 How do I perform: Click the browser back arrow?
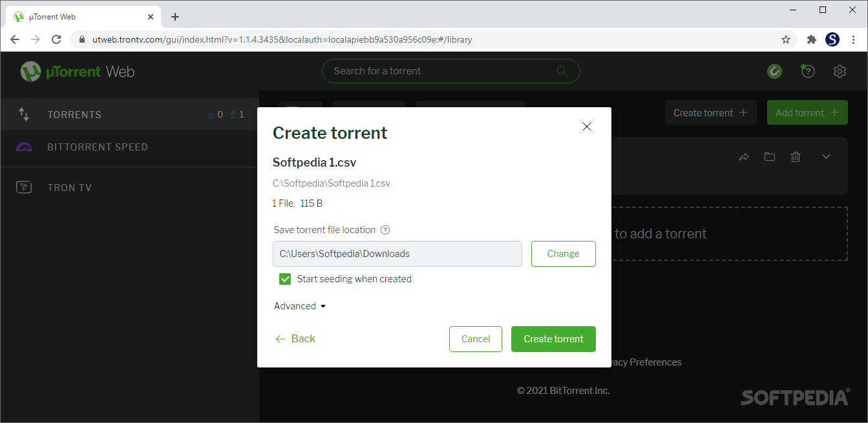click(15, 39)
